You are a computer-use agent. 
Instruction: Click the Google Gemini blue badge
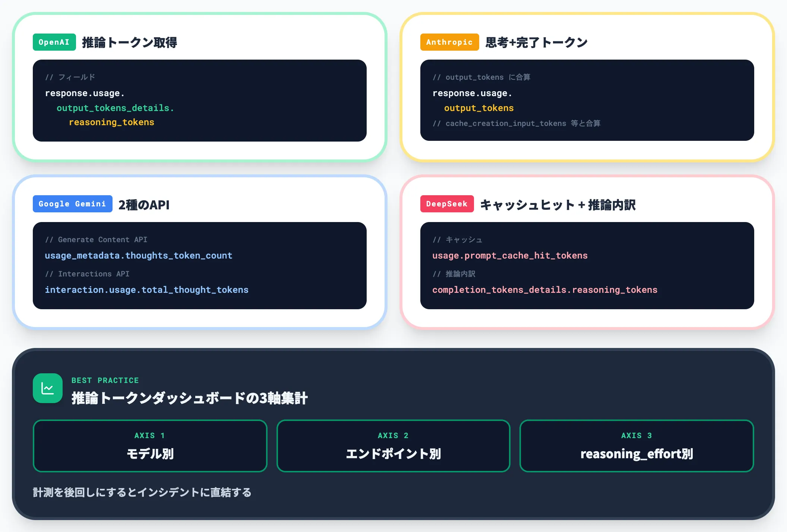click(x=73, y=204)
